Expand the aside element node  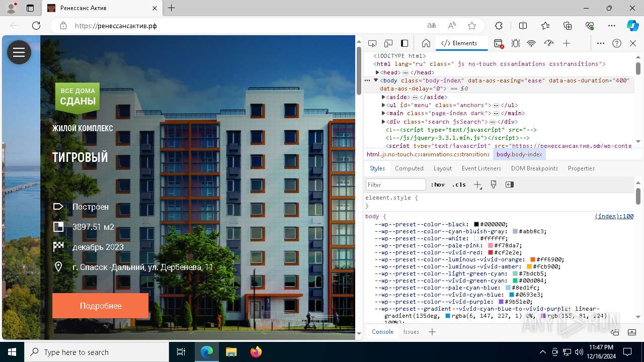click(x=383, y=97)
